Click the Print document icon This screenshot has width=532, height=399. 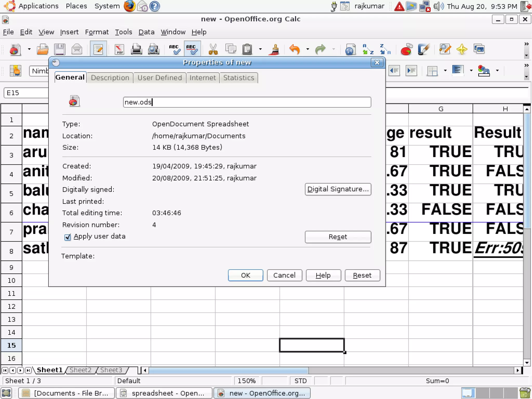pyautogui.click(x=136, y=49)
